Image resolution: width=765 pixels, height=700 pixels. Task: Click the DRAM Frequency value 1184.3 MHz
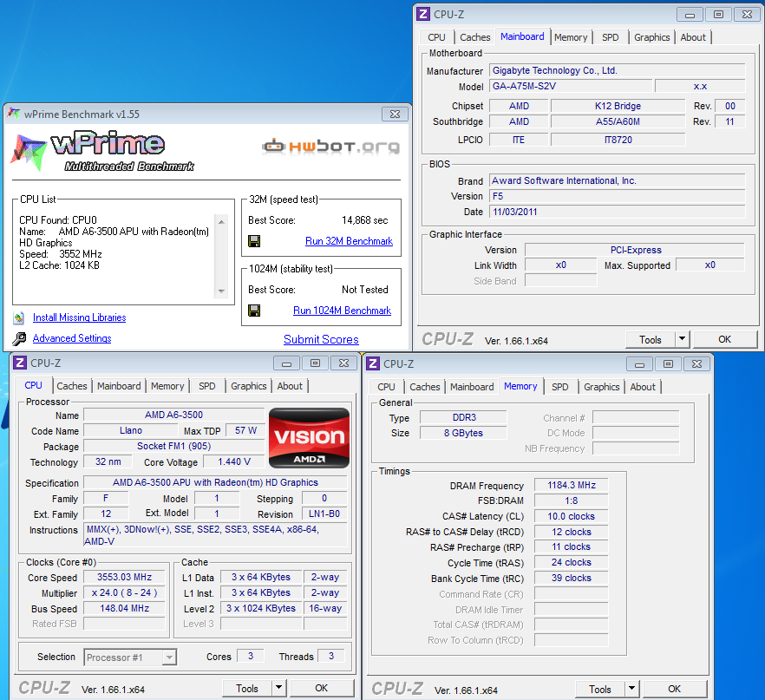click(572, 485)
